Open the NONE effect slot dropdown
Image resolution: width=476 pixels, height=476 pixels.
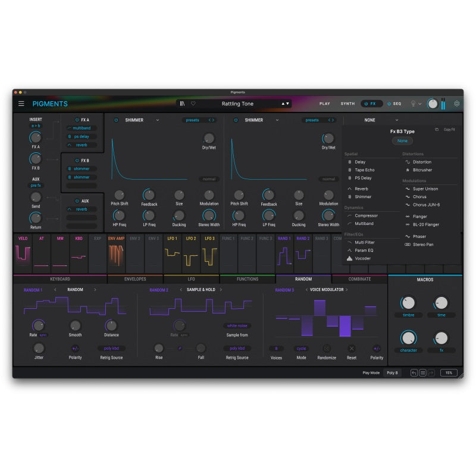[397, 120]
